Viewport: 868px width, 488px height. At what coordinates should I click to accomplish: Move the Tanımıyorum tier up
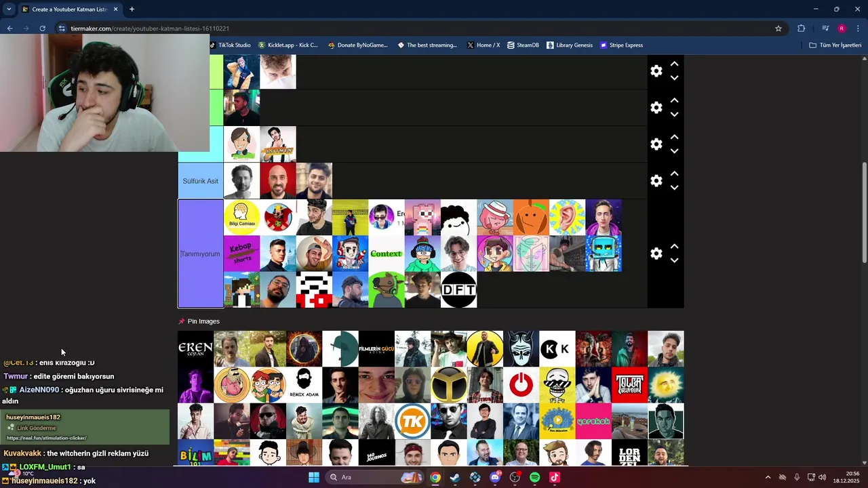tap(674, 246)
